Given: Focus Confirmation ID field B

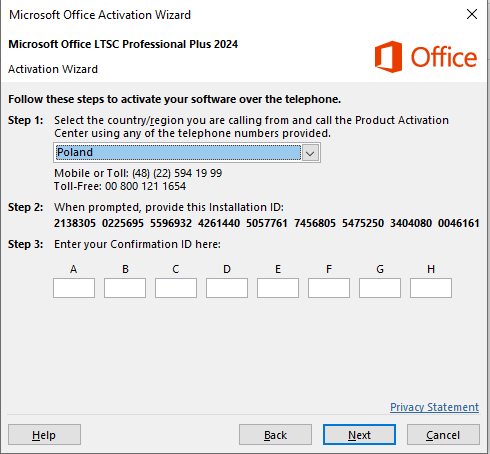Looking at the screenshot, I should point(125,288).
